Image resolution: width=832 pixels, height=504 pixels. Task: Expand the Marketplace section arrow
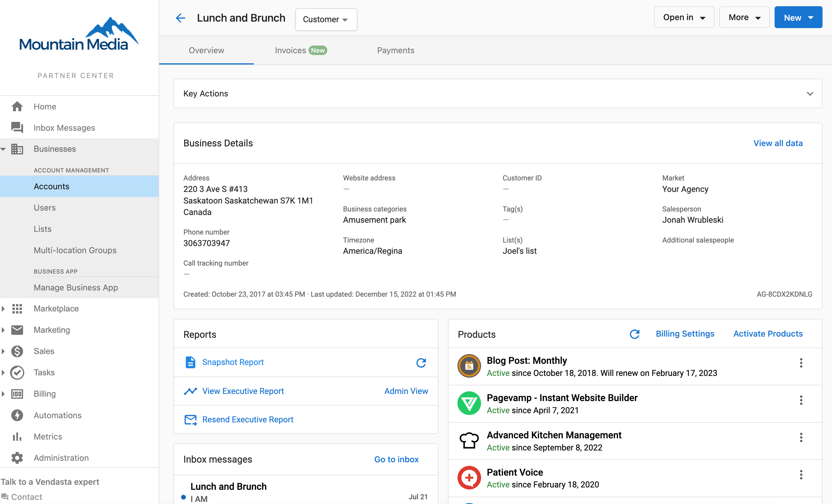point(3,308)
